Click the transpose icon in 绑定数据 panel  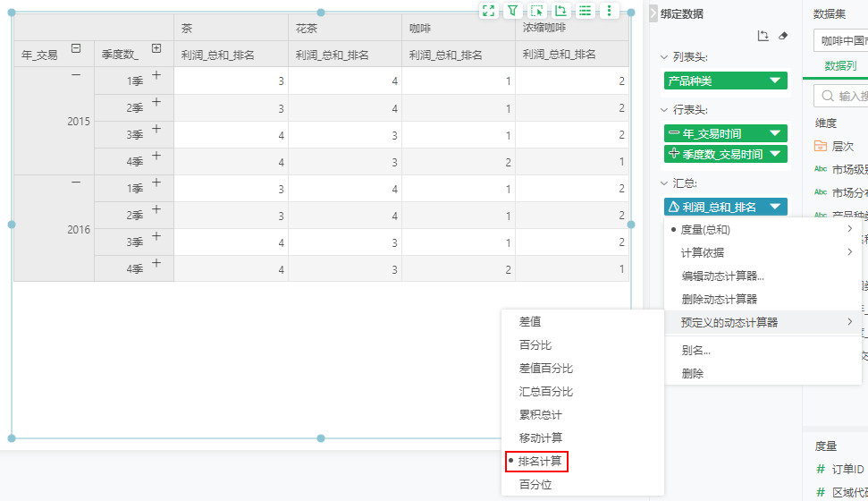[763, 36]
